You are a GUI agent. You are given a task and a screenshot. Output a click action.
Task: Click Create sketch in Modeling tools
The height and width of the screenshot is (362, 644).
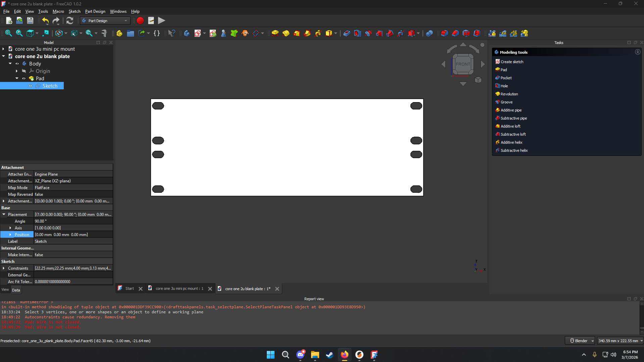tap(512, 62)
